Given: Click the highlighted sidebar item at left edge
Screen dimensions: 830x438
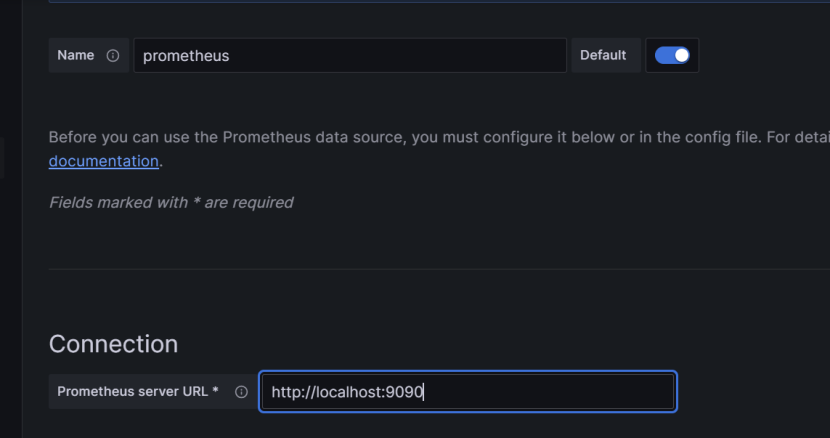Looking at the screenshot, I should pos(2,158).
